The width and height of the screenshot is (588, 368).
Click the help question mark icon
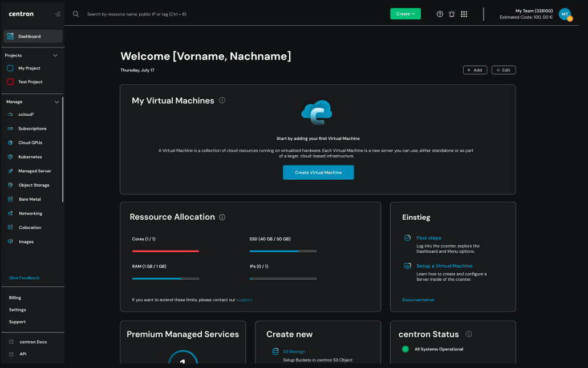[439, 14]
